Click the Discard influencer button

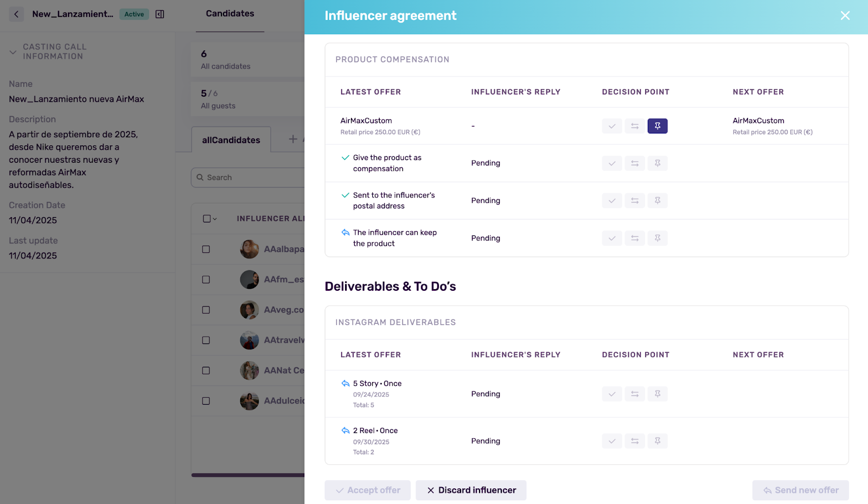(471, 490)
